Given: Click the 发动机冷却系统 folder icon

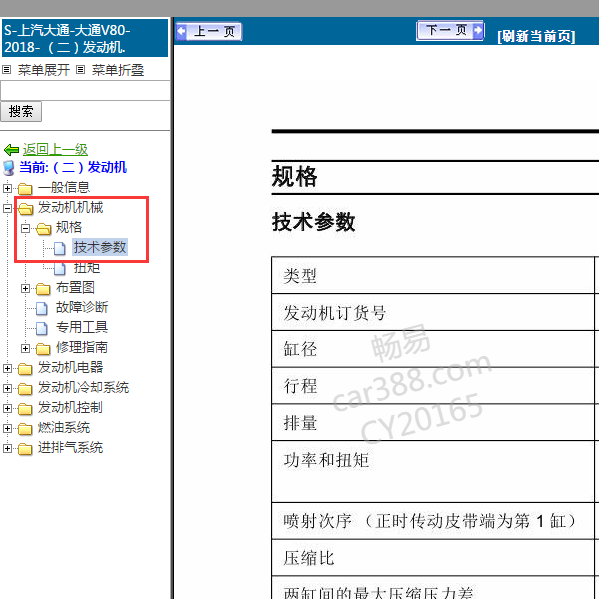Looking at the screenshot, I should coord(25,389).
